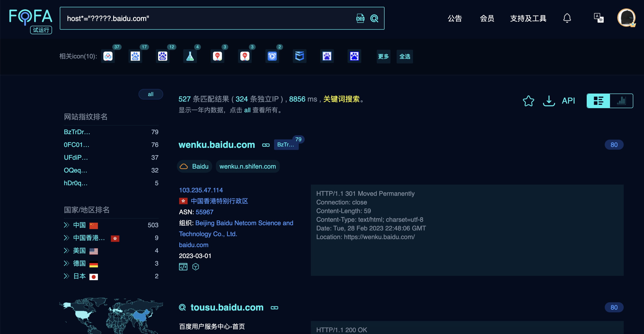Select the blue layered shield icon
This screenshot has height=334, width=644.
[299, 56]
